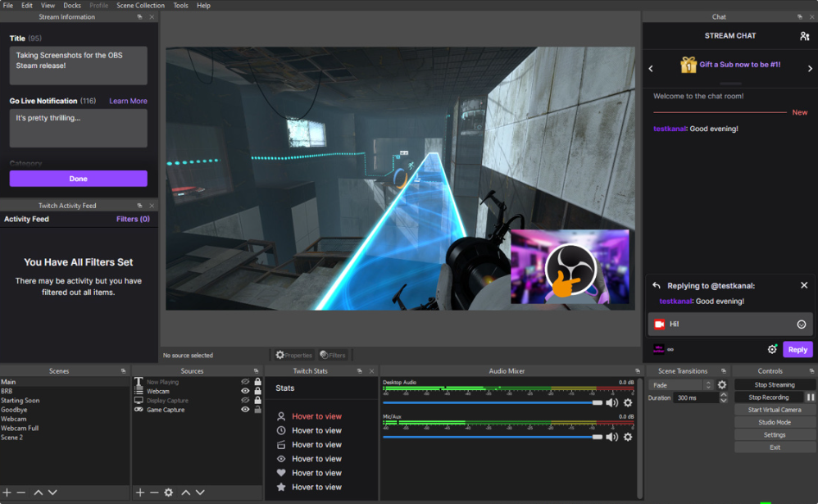Open source properties gear in Sources toolbar

click(x=169, y=492)
